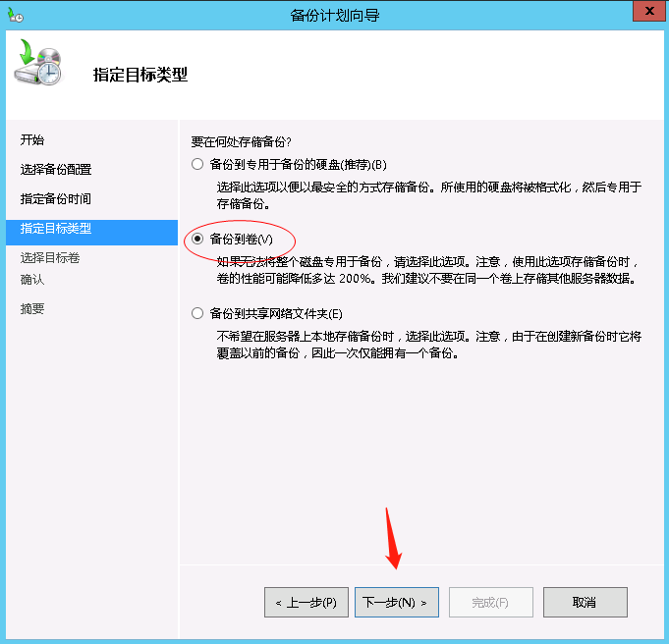Continue with 下一步(N) button
Image resolution: width=669 pixels, height=644 pixels.
point(397,602)
